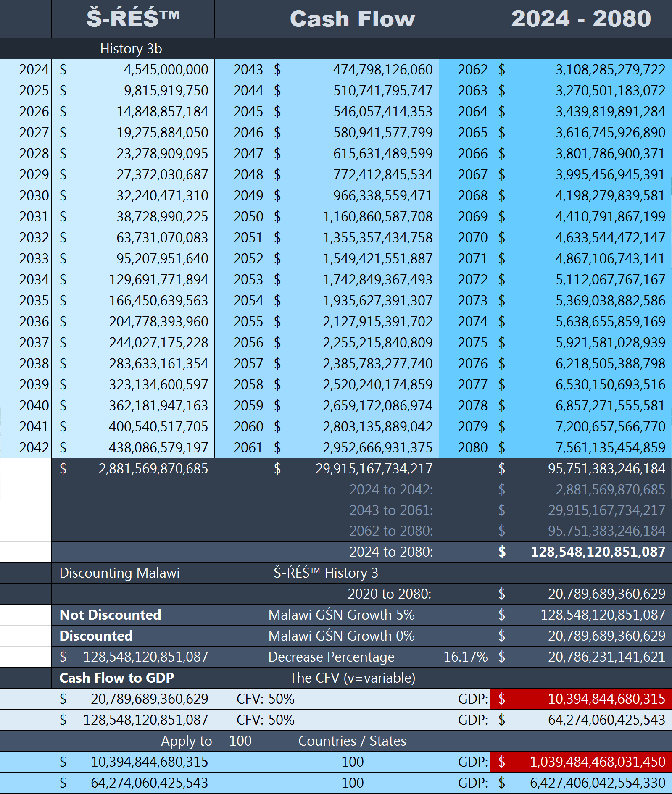Screen dimensions: 672x794
Task: Select the year 2027 cell
Action: (26, 132)
